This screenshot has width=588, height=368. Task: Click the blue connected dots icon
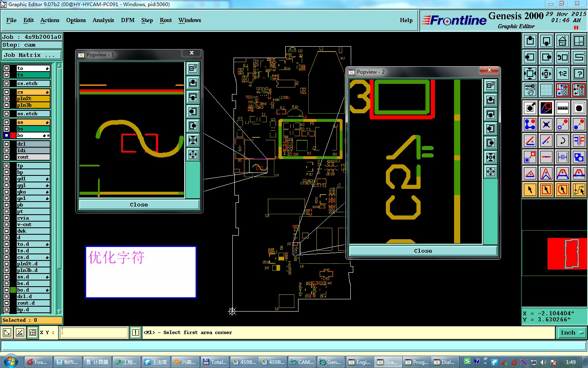click(530, 124)
